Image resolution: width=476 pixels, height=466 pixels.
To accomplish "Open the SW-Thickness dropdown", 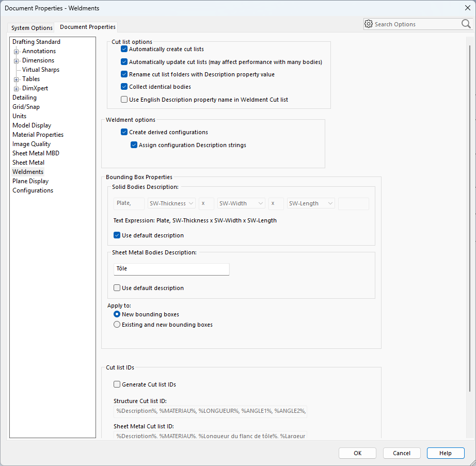I will click(171, 203).
